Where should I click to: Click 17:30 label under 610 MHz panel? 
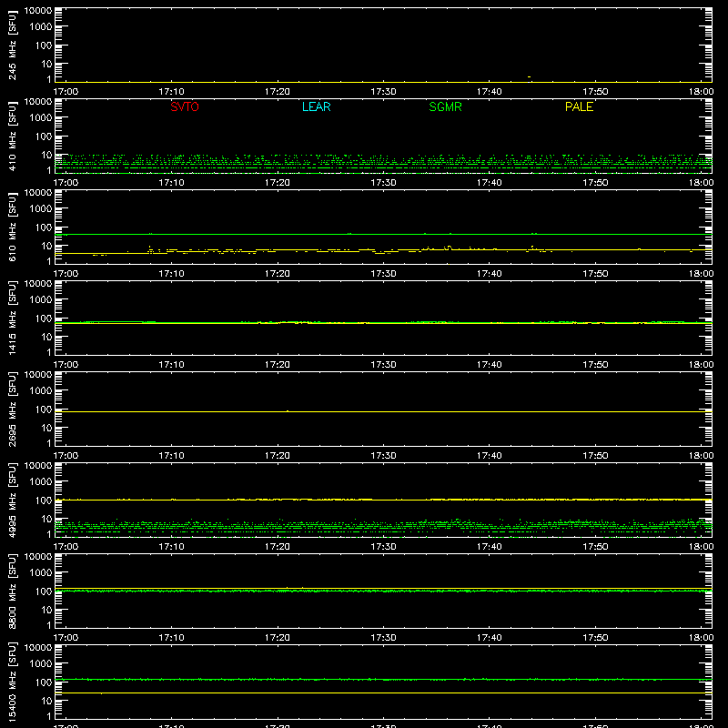383,274
